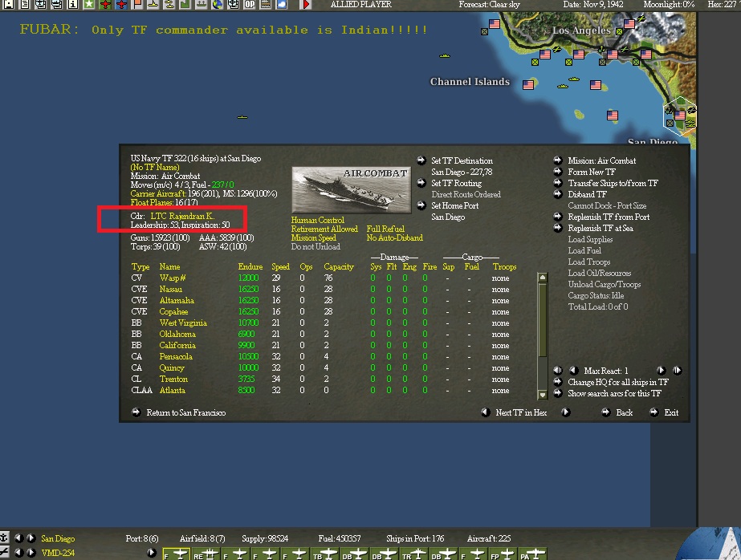Viewport: 741px width, 560px height.
Task: Open the intelligence info 'i' icon
Action: [74, 5]
